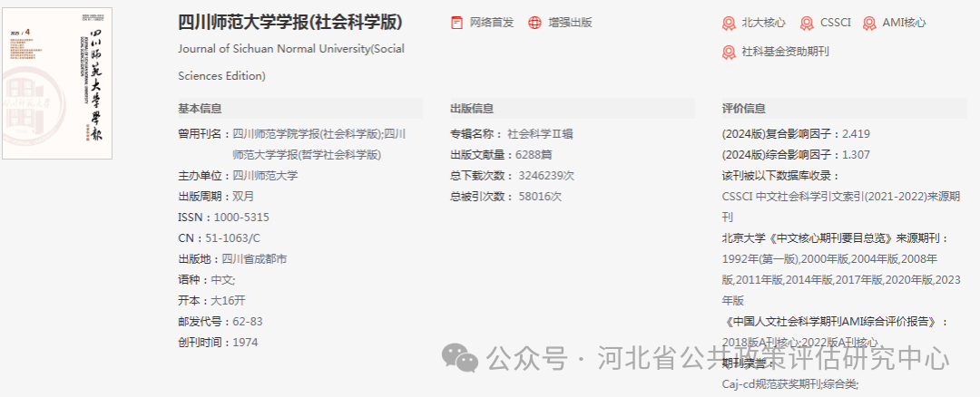Image resolution: width=980 pixels, height=397 pixels.
Task: Click the 北大核心 label
Action: [763, 23]
